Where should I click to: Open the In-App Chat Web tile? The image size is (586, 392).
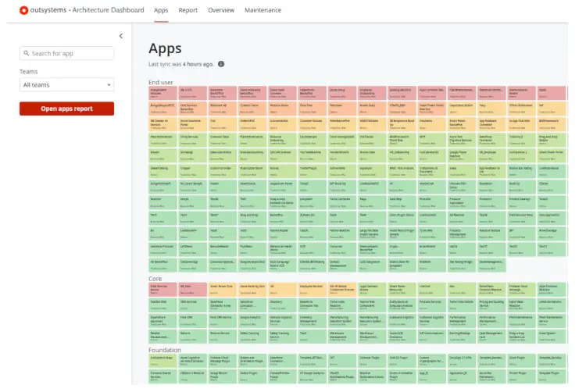pos(521,124)
